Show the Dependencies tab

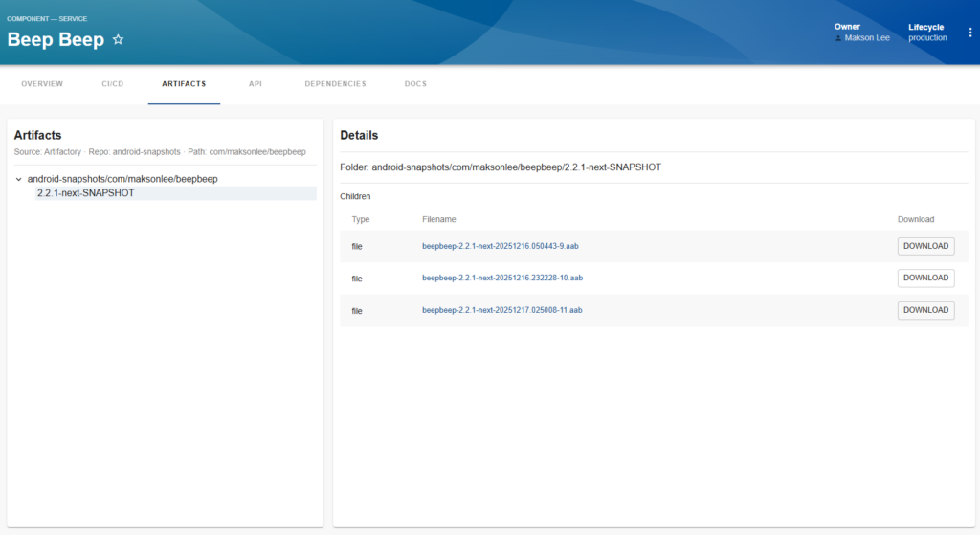coord(335,84)
